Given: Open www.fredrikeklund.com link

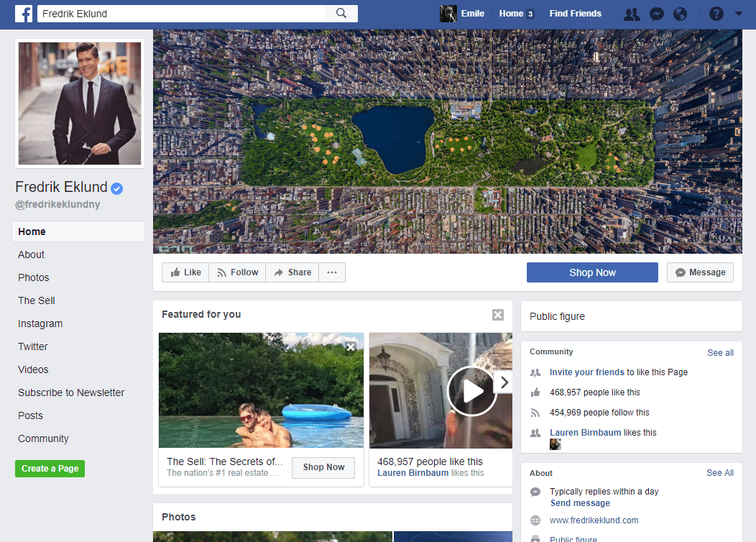Looking at the screenshot, I should [x=594, y=520].
